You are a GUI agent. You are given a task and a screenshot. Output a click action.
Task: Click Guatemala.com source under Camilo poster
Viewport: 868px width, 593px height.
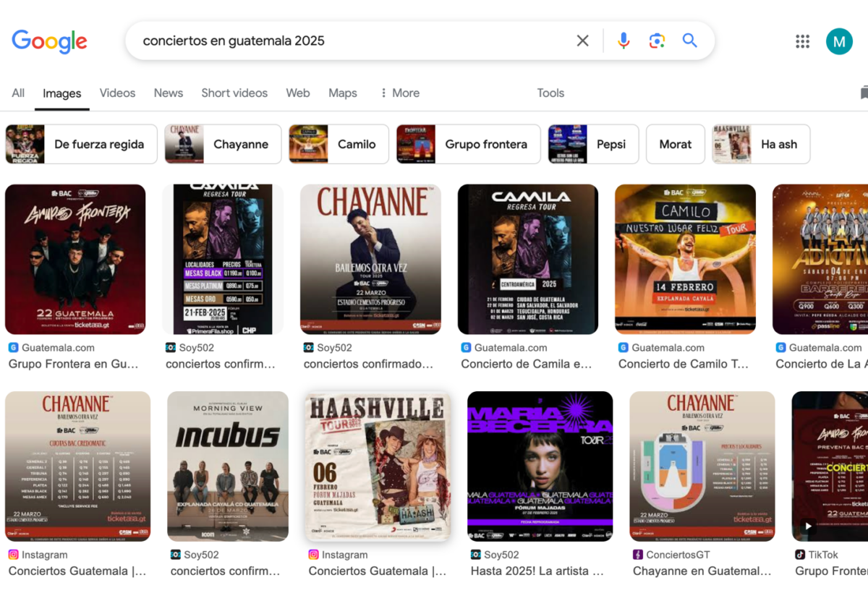coord(661,347)
